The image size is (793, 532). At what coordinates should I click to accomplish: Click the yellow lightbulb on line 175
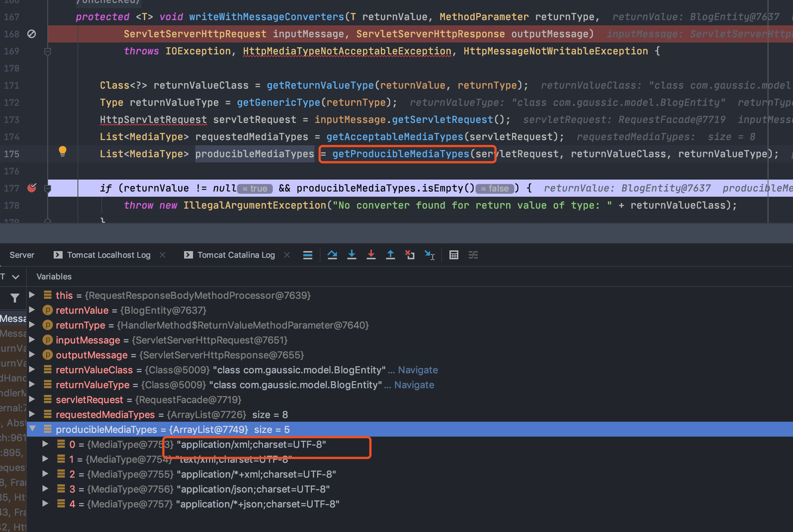(63, 151)
